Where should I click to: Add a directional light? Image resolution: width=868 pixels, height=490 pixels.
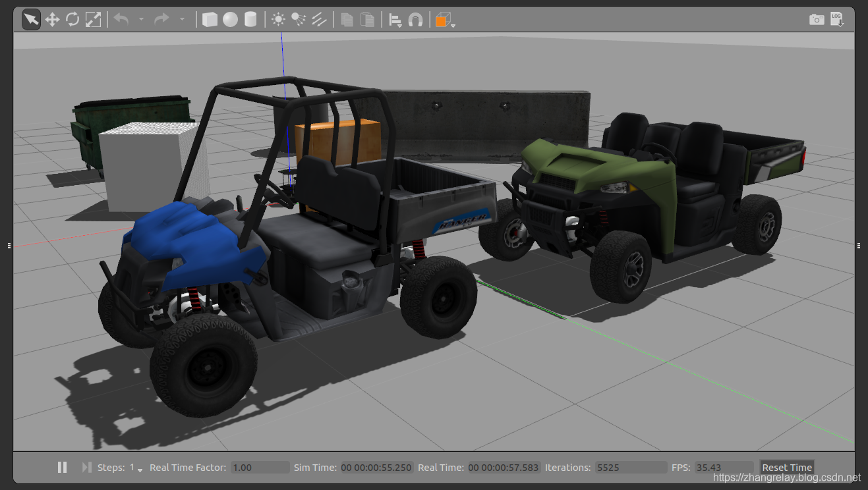pos(319,20)
